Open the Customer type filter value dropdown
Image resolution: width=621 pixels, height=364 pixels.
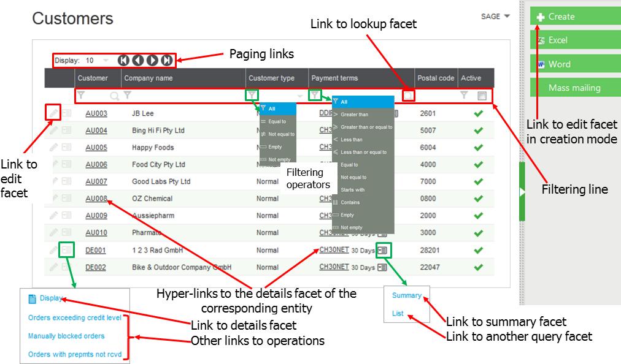pos(300,96)
